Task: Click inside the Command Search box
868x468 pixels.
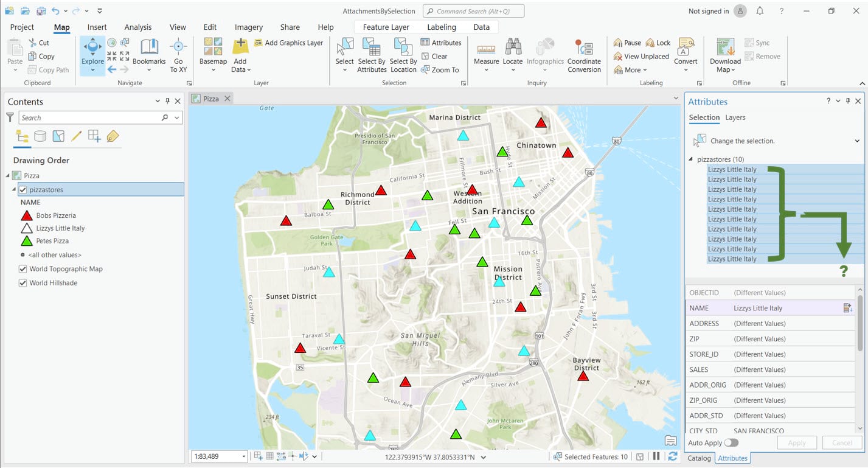Action: 471,10
